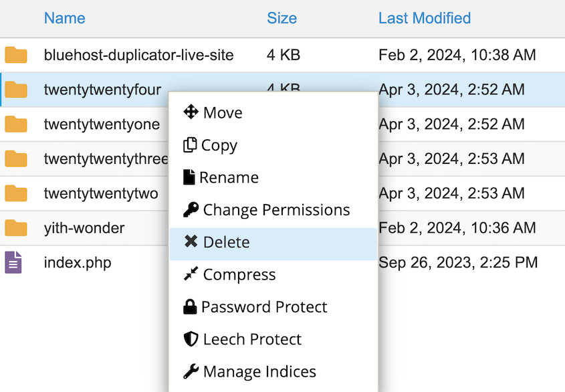Choose Move from the context menu
The height and width of the screenshot is (392, 565).
pyautogui.click(x=274, y=112)
